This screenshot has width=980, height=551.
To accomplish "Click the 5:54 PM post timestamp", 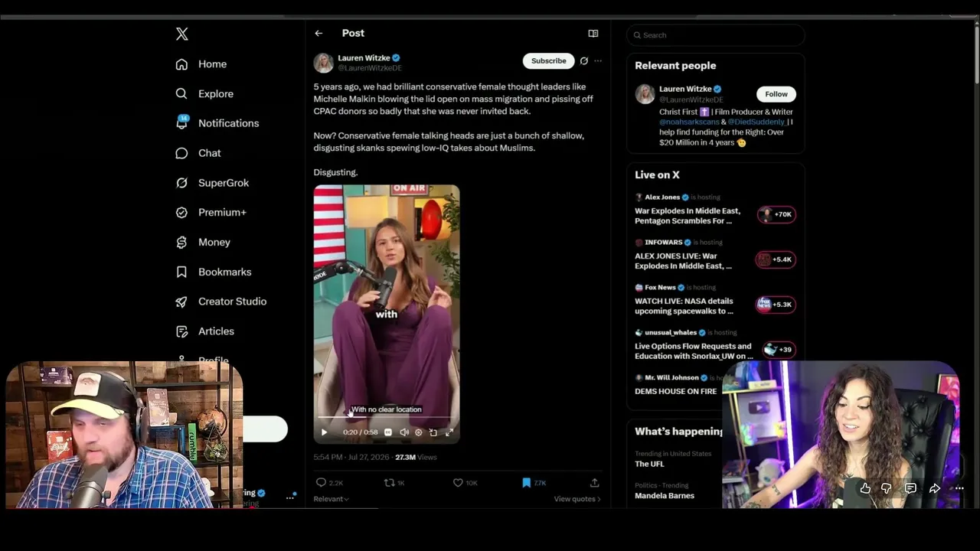I will (x=351, y=457).
